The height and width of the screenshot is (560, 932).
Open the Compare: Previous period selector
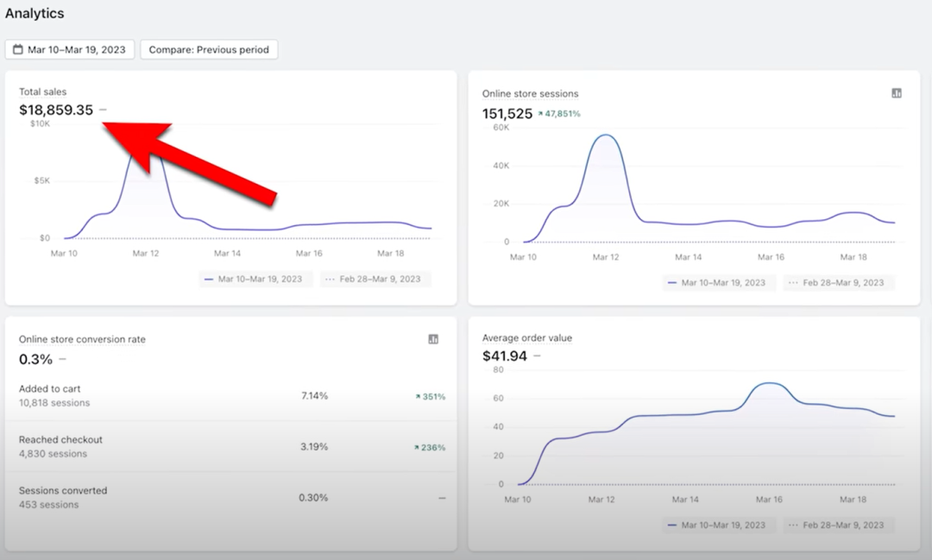pyautogui.click(x=209, y=50)
